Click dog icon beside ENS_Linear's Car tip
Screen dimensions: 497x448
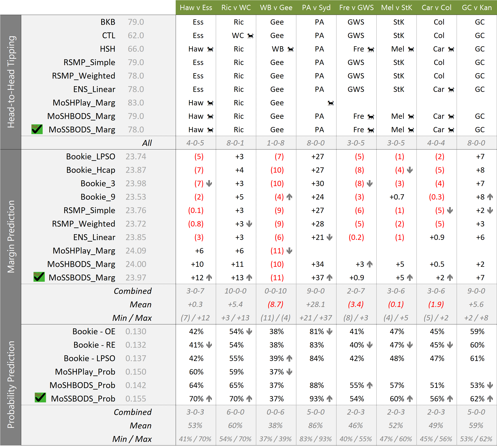(451, 90)
